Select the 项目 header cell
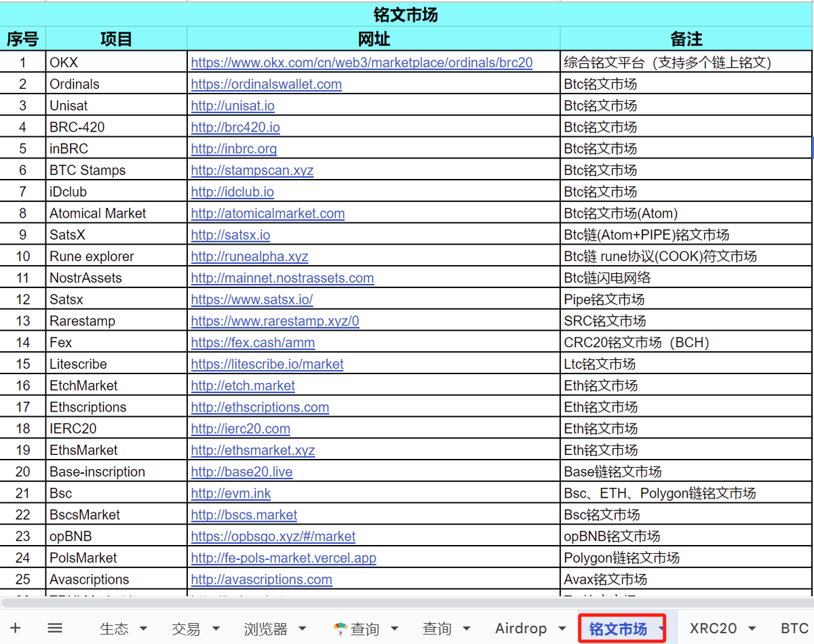Viewport: 814px width, 644px height. tap(117, 39)
